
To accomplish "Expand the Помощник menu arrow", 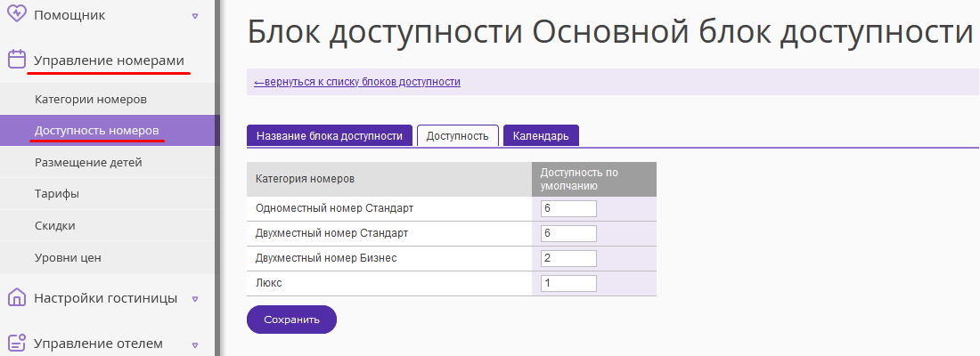I will click(x=195, y=16).
